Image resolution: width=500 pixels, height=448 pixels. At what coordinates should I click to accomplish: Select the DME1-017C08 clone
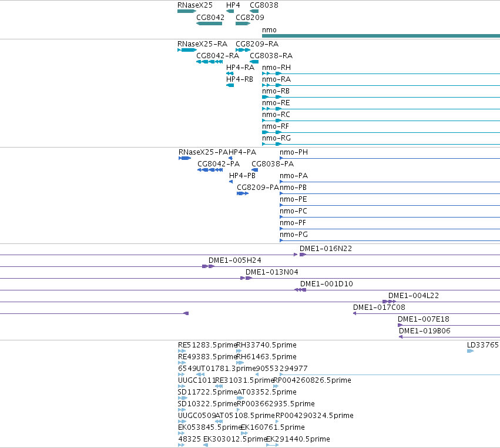(x=427, y=314)
